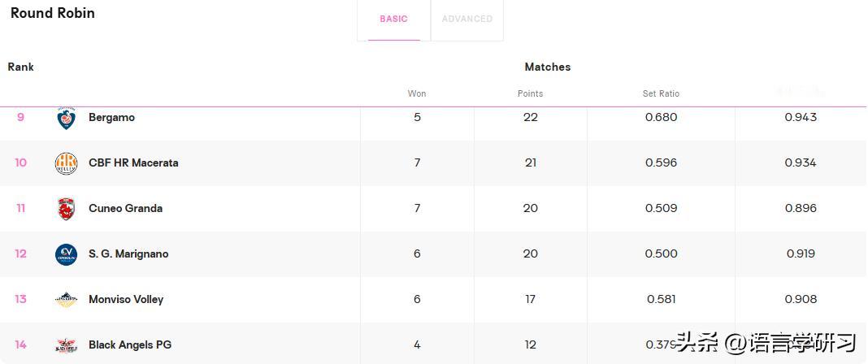
Task: Click the Rank column header
Action: click(21, 67)
